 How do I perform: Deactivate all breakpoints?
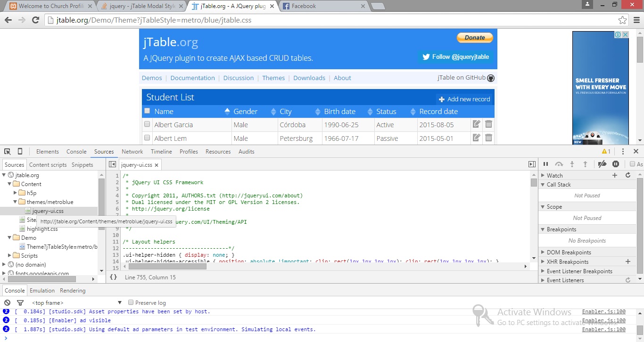coord(603,164)
